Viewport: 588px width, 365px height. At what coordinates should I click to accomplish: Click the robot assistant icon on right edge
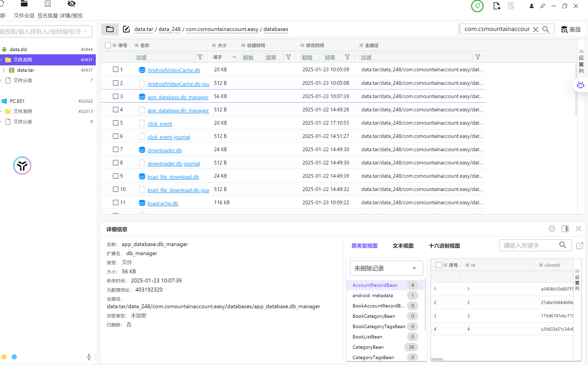pyautogui.click(x=580, y=85)
